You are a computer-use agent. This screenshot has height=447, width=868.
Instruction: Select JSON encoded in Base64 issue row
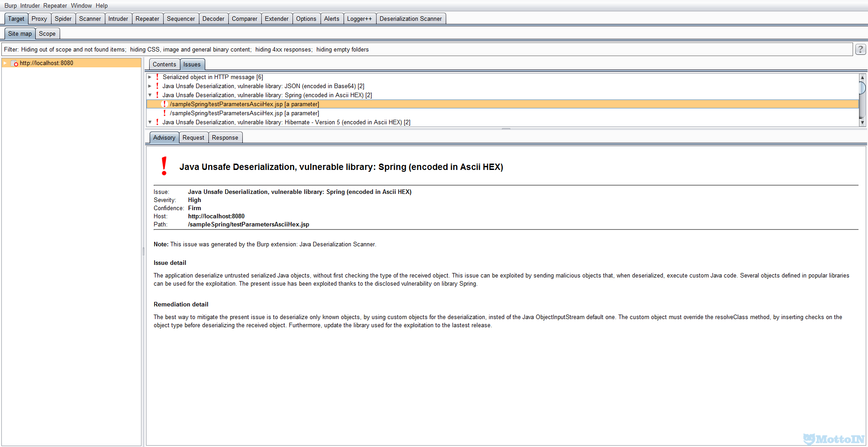coord(502,86)
